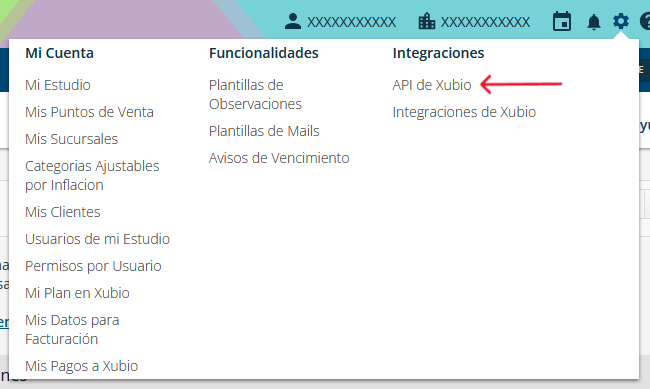Click the Funcionalidades column heading
This screenshot has width=650, height=389.
pos(264,53)
